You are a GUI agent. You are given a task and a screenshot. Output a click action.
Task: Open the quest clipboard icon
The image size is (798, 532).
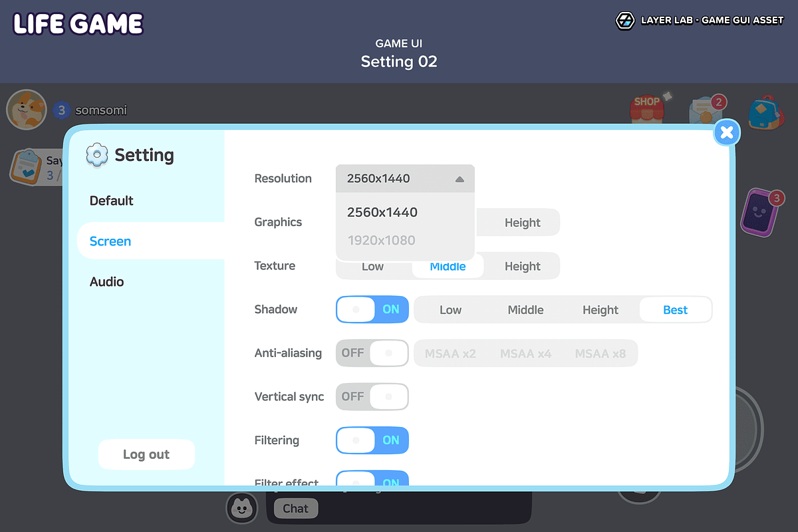pos(27,166)
